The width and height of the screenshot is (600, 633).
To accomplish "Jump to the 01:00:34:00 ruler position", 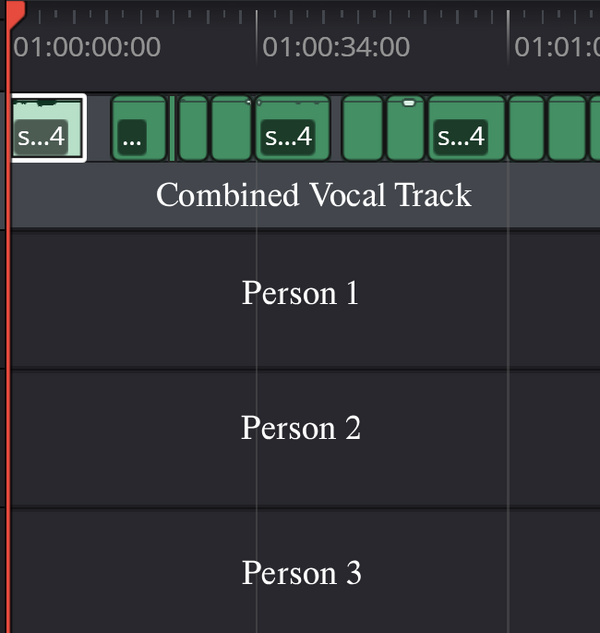I will pyautogui.click(x=336, y=47).
